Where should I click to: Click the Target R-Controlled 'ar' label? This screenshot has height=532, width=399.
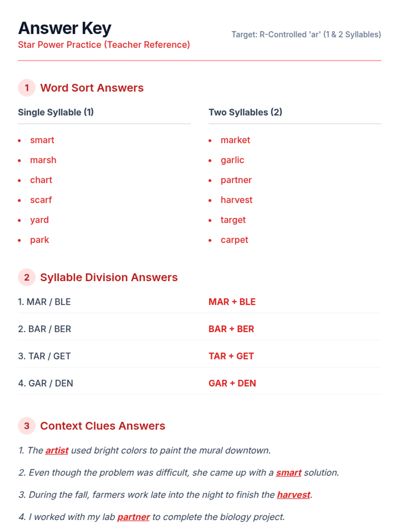[x=306, y=35]
